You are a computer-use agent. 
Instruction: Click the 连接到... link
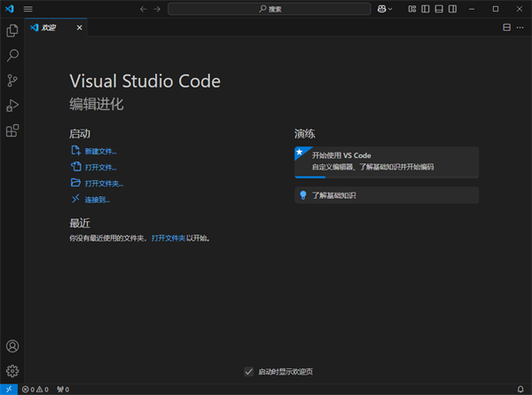tap(97, 200)
